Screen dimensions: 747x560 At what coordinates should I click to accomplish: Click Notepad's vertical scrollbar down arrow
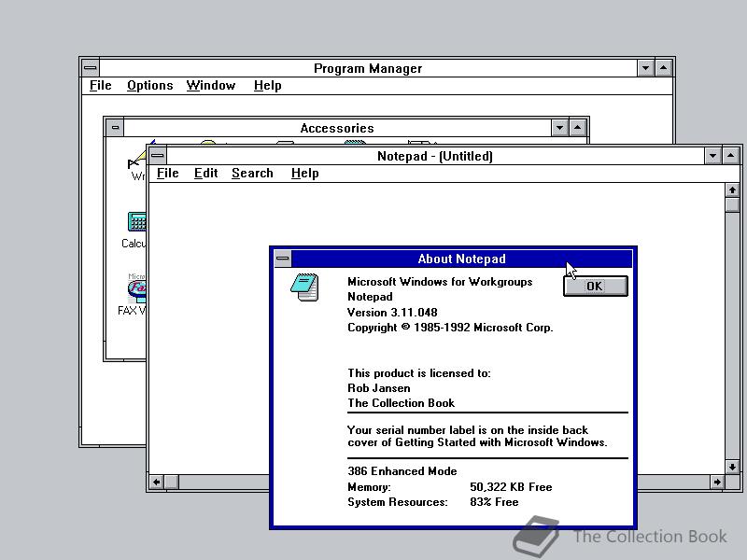(732, 467)
